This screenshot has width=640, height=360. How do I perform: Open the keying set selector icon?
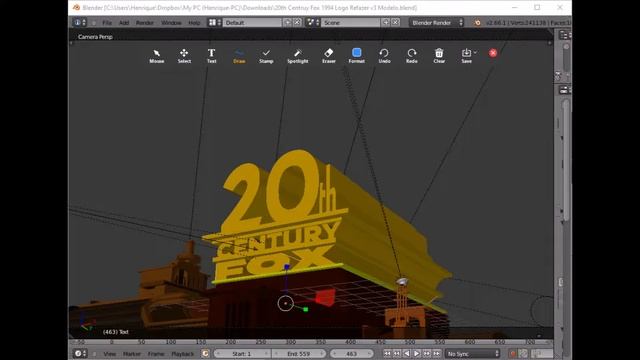pos(523,353)
